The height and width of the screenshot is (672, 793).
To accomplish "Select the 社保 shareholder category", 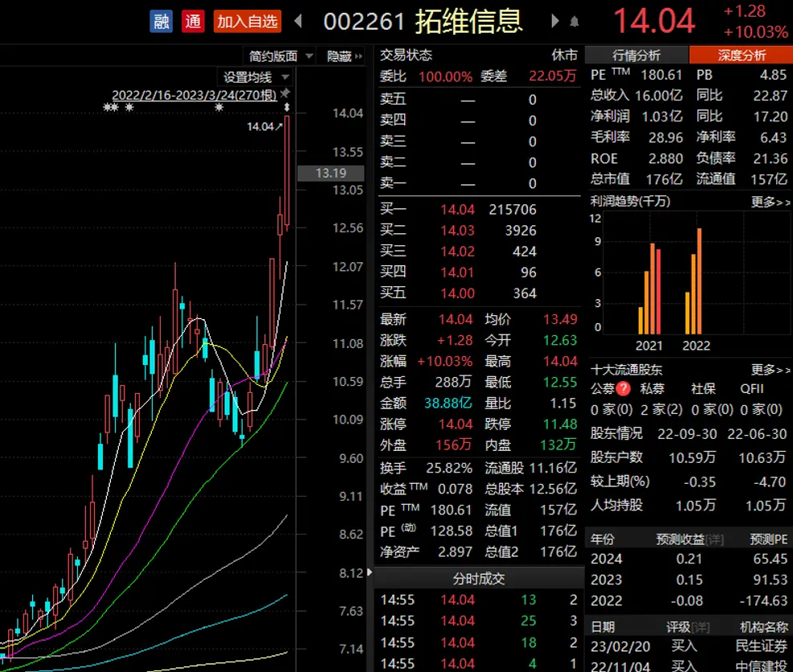I will click(x=704, y=388).
